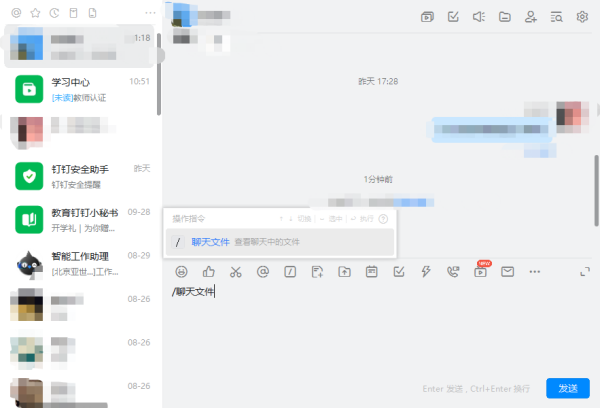Viewport: 600px width, 408px height.
Task: Open the clock recent filter icon
Action: pos(54,13)
